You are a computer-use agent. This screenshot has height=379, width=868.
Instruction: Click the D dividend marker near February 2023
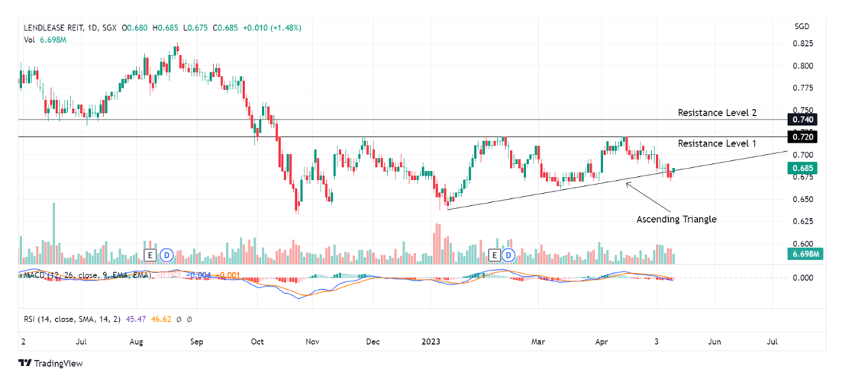[508, 255]
